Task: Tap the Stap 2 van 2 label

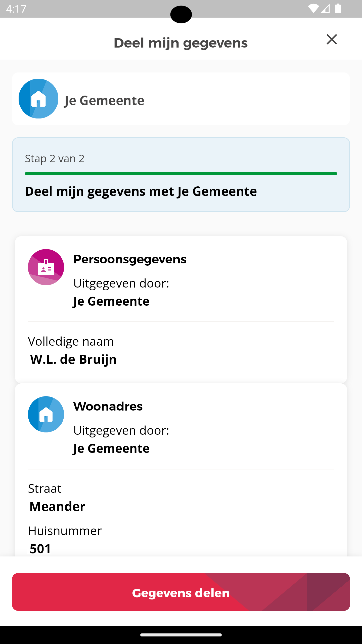Action: pyautogui.click(x=55, y=159)
